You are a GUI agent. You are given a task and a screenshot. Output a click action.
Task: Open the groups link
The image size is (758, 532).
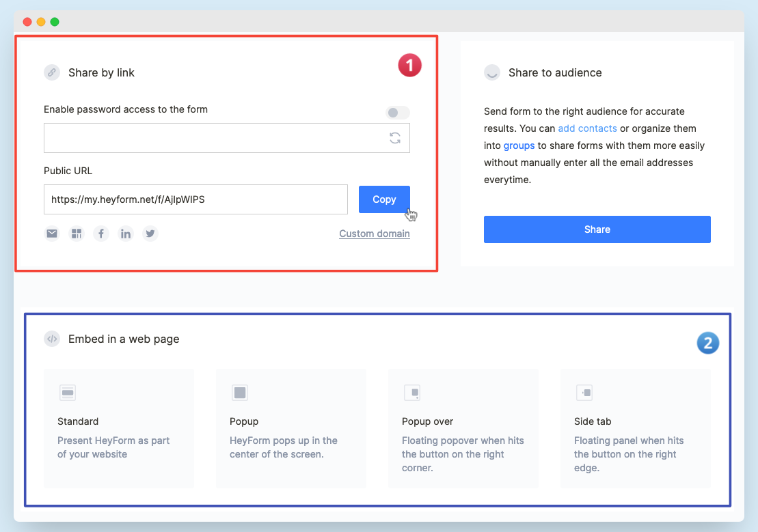tap(519, 145)
